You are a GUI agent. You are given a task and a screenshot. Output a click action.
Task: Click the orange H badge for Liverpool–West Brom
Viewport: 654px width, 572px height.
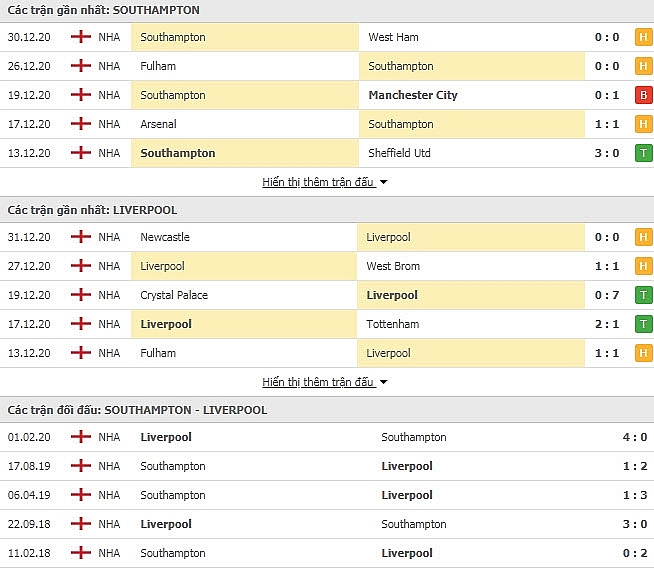(644, 266)
